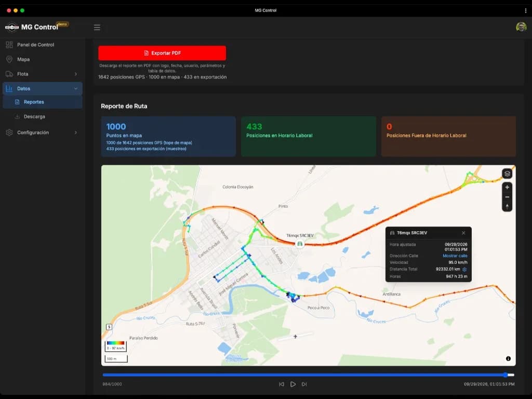
Task: Click the 500 m map scale bar
Action: 116,358
